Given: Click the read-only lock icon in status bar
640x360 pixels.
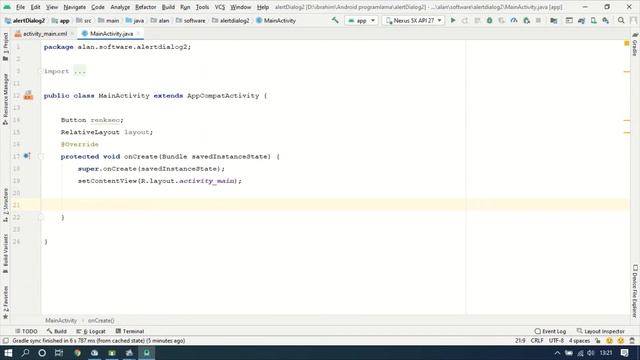Looking at the screenshot, I should pos(598,341).
